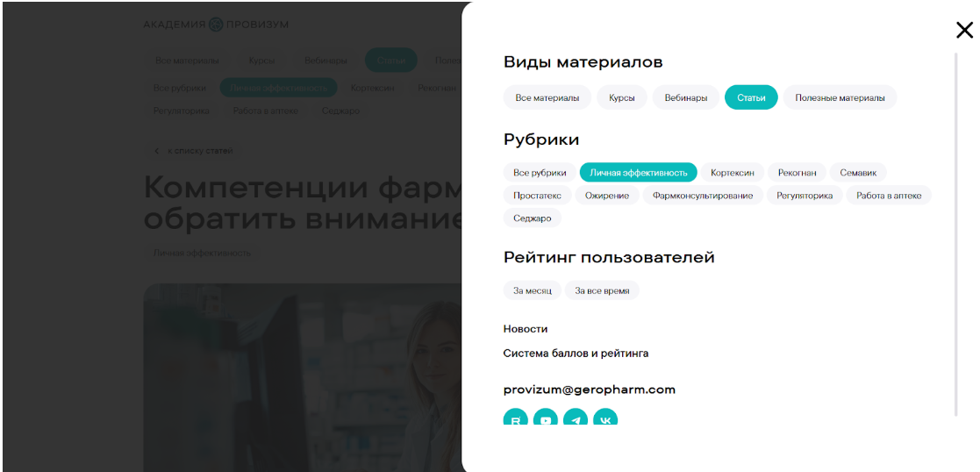Select Вебинары chip in the side menu
The image size is (980, 472).
click(685, 97)
